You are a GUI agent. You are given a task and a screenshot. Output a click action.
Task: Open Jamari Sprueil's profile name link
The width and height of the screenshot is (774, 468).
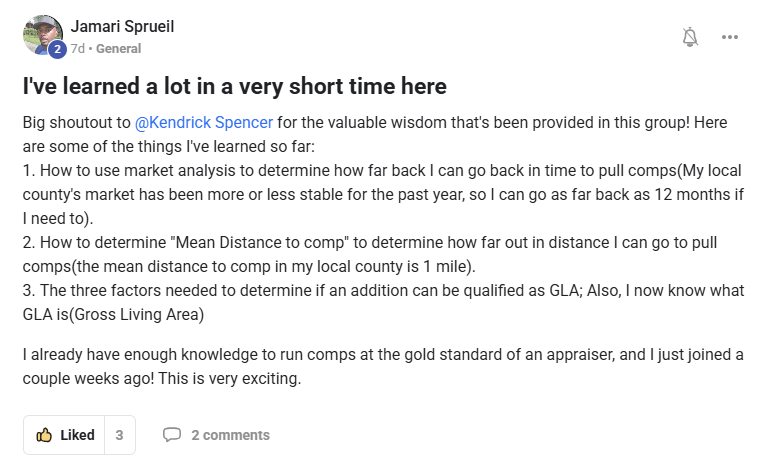pyautogui.click(x=122, y=26)
